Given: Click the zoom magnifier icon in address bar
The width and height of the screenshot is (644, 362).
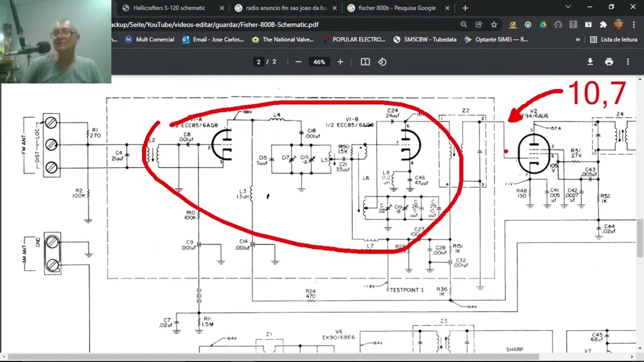Looking at the screenshot, I should [463, 25].
